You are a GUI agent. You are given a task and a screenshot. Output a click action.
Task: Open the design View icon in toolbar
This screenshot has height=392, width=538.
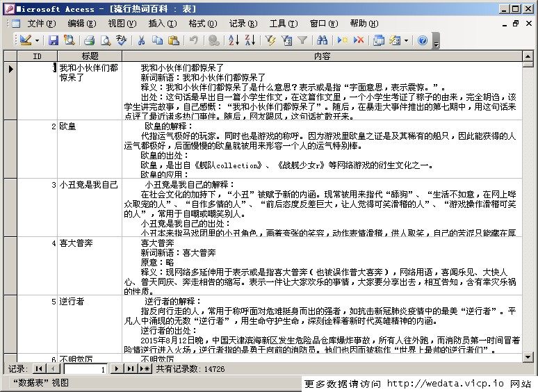click(26, 40)
